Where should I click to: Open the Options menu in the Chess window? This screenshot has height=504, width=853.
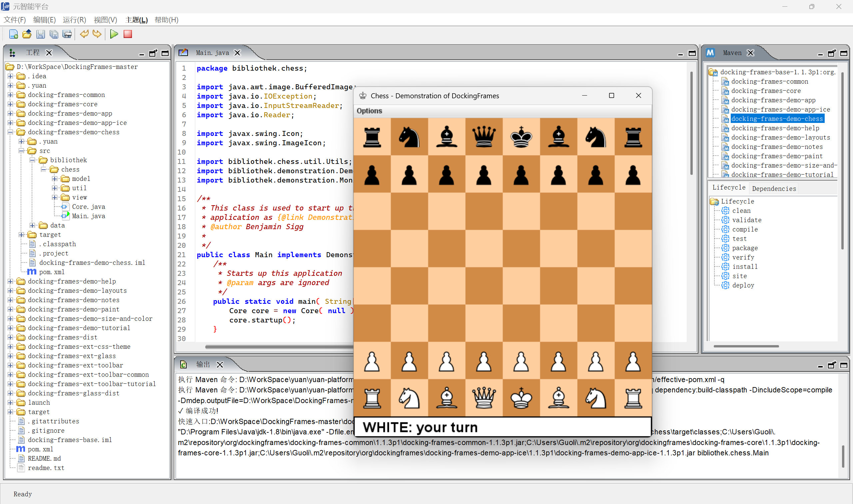click(x=369, y=111)
